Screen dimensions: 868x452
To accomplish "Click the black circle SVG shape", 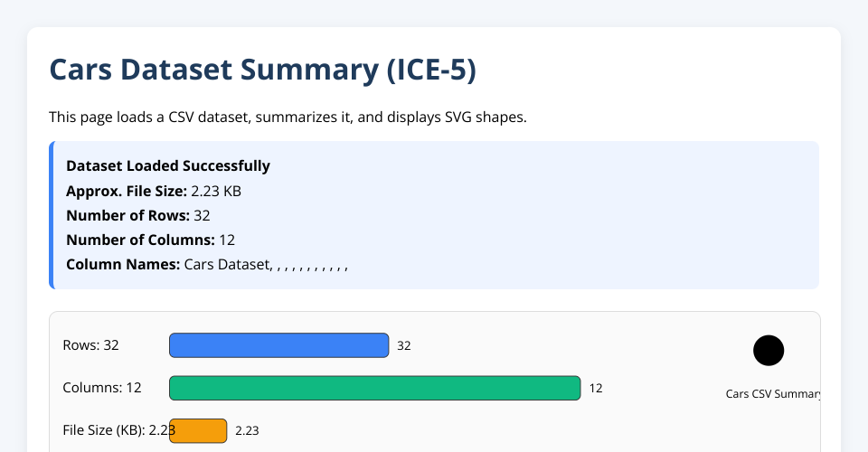I will tap(769, 350).
